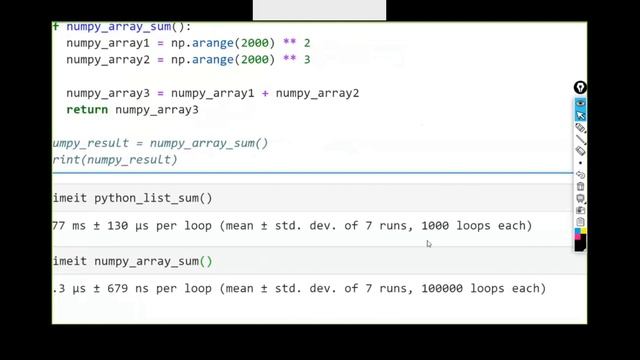Click 'numpy_array1 = np.arange(2000) ** 2' line
This screenshot has width=640, height=360.
tap(188, 43)
